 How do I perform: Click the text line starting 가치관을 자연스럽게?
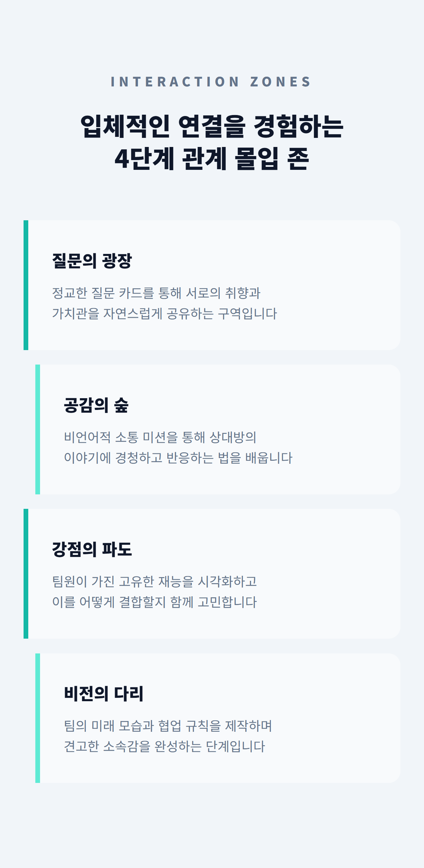pos(165,313)
